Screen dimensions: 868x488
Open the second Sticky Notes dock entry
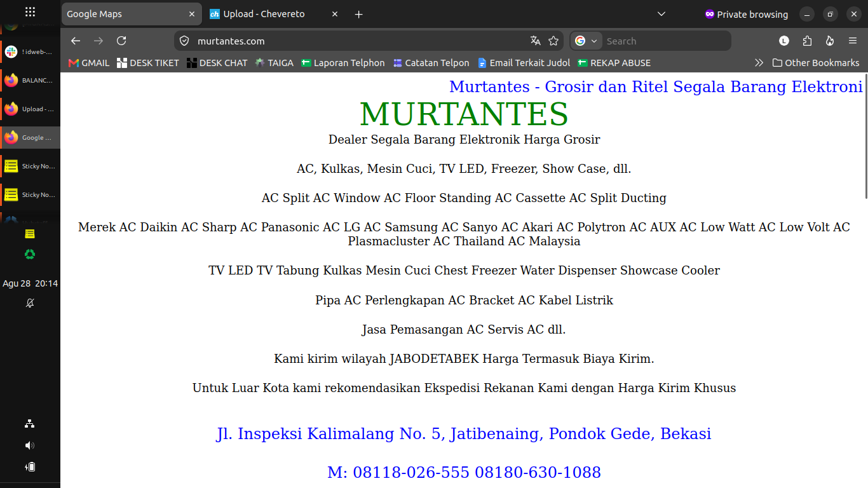(30, 195)
